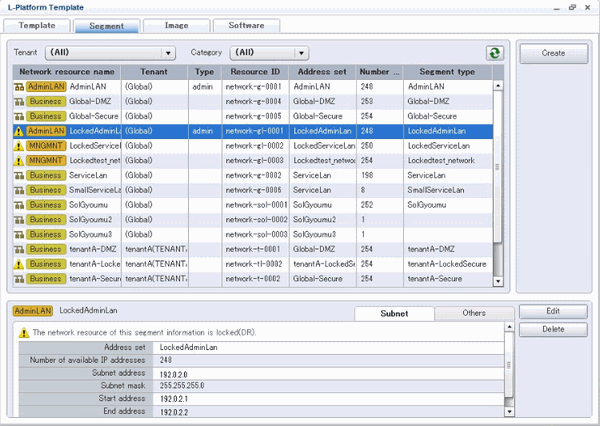Click the Business badge icon for Global-DMZ

click(46, 102)
